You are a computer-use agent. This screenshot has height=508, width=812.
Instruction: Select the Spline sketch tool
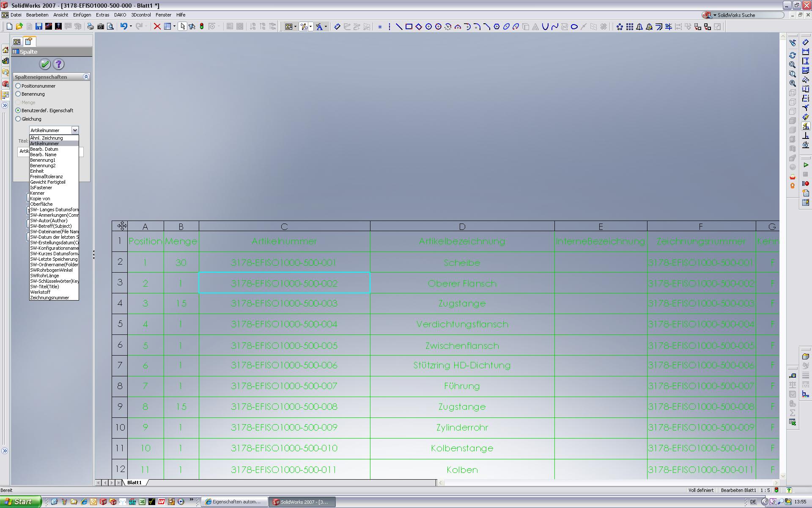[x=554, y=26]
